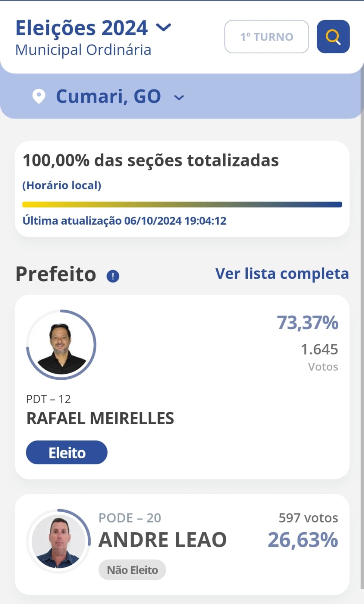Click the location pin icon
Viewport: 364px width, 604px height.
click(39, 96)
